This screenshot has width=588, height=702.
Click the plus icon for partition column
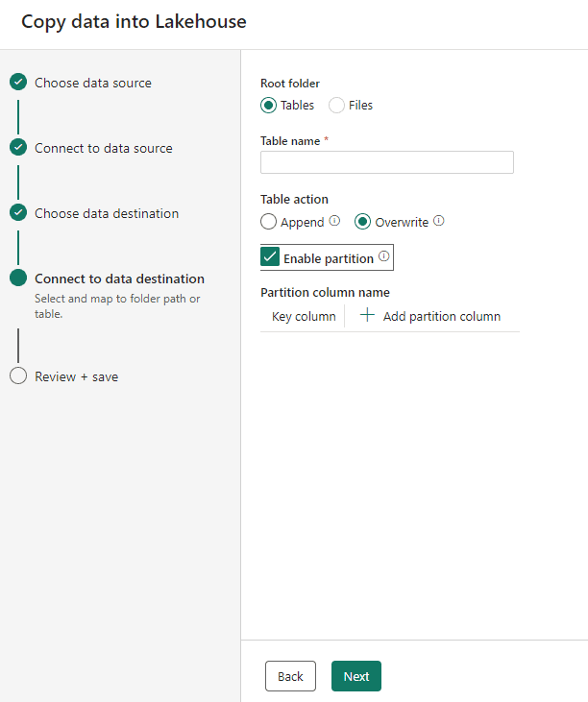(367, 315)
